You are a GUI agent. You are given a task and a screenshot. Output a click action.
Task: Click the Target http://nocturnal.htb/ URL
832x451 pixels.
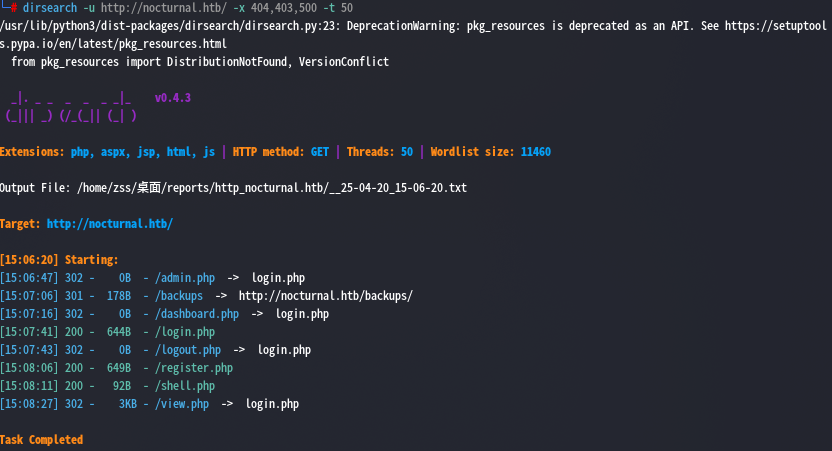[x=110, y=224]
